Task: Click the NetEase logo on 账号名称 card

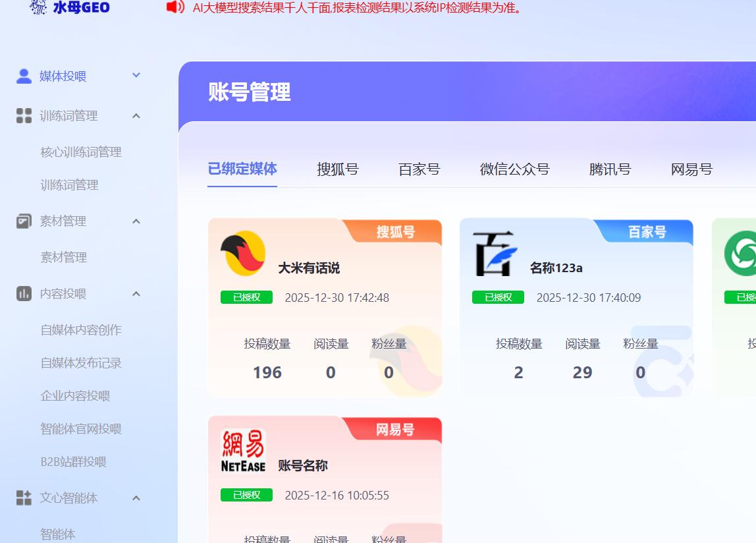Action: click(243, 451)
